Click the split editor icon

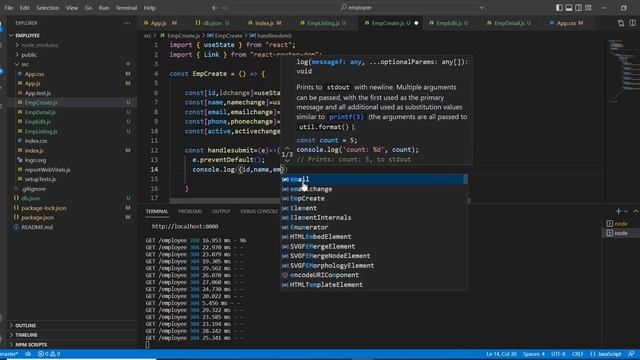click(x=632, y=23)
